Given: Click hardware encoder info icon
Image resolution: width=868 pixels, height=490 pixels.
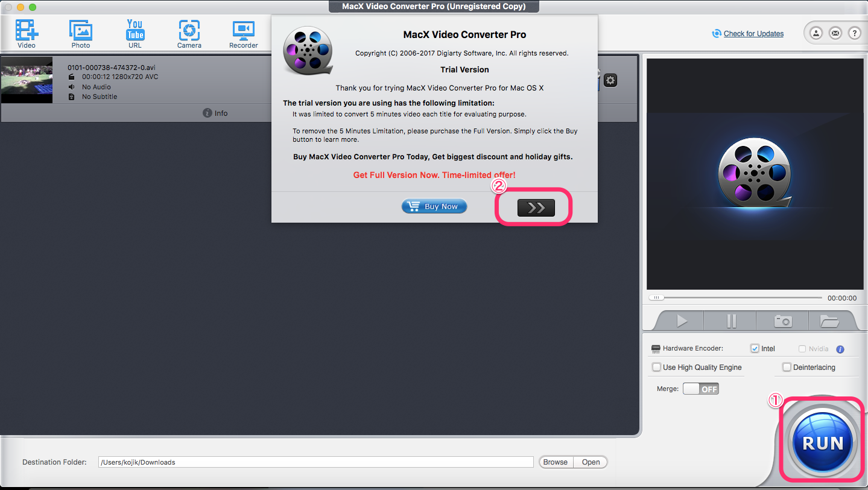Looking at the screenshot, I should point(840,349).
